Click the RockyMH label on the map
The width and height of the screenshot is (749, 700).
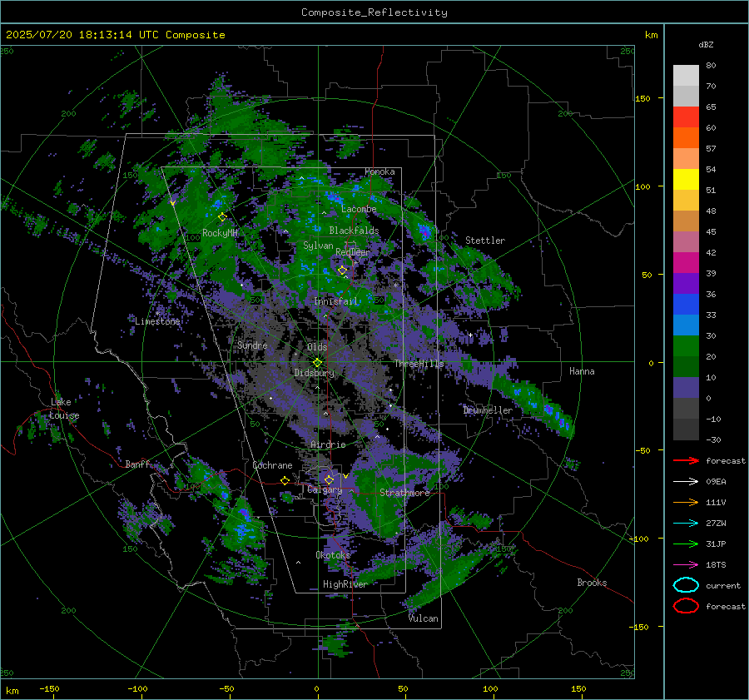[220, 233]
